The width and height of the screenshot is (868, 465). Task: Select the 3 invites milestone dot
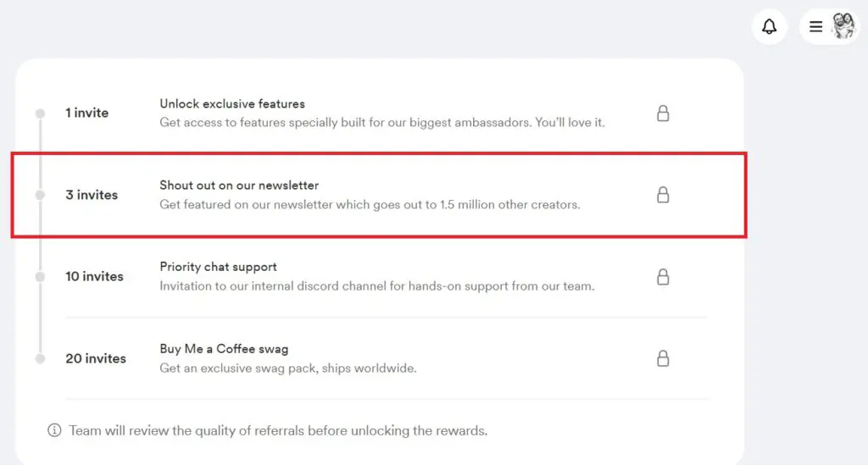point(40,195)
